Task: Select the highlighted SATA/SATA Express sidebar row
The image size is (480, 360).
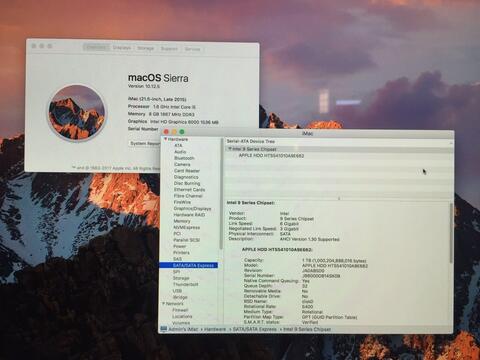Action: (189, 265)
